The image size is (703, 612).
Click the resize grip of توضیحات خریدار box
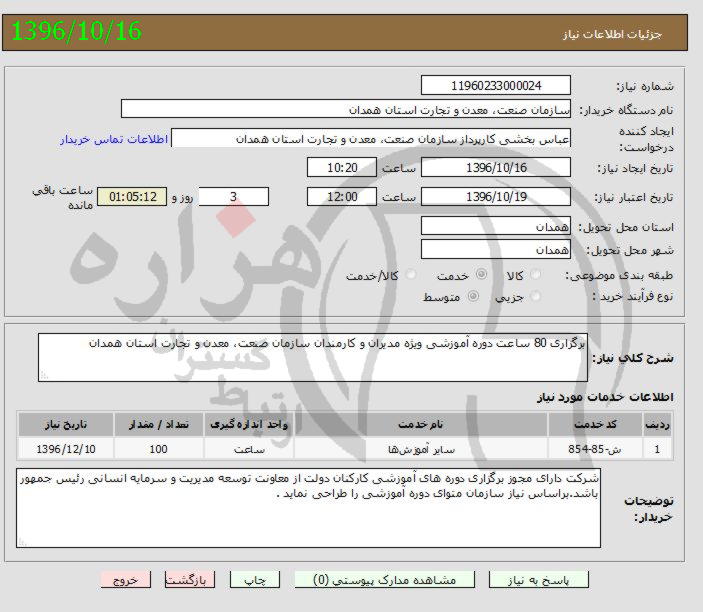click(22, 542)
